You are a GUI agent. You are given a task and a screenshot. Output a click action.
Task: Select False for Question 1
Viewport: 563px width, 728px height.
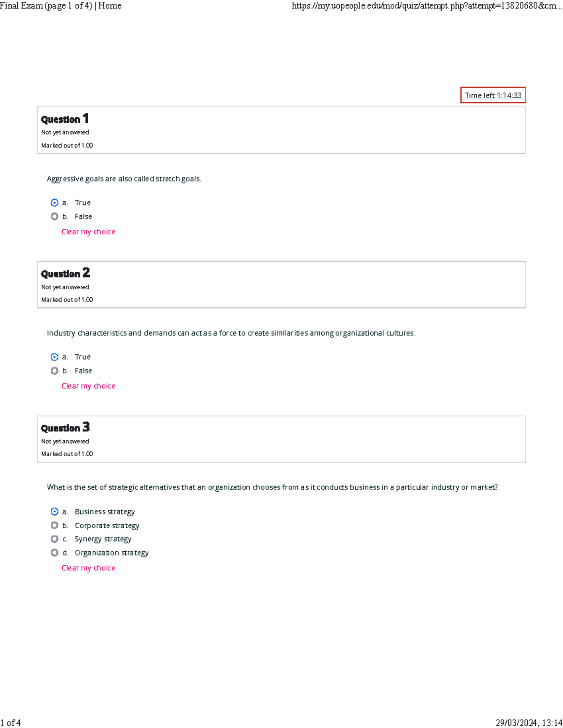pos(54,216)
